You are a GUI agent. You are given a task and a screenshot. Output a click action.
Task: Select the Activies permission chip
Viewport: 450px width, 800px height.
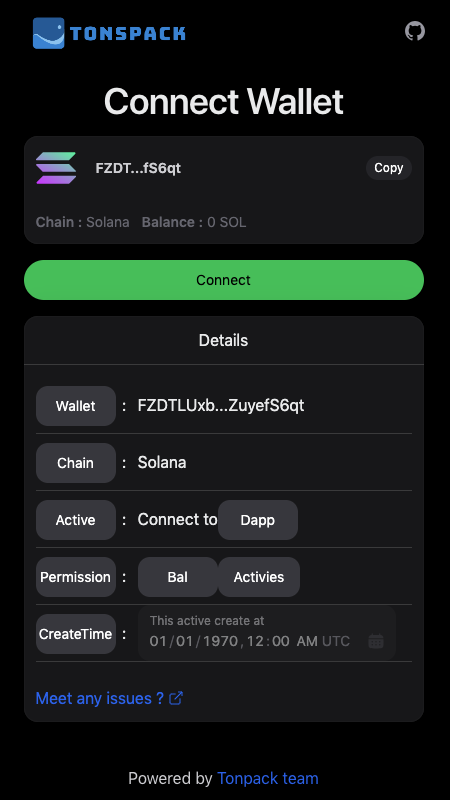pos(259,577)
